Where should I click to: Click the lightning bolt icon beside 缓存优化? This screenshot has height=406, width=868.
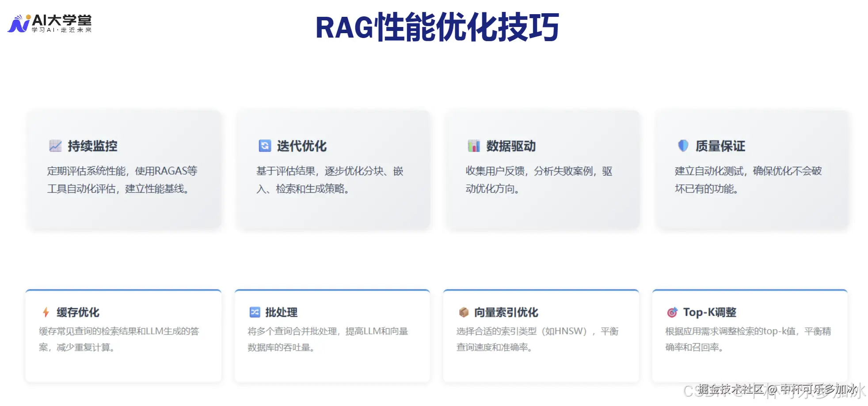coord(46,312)
